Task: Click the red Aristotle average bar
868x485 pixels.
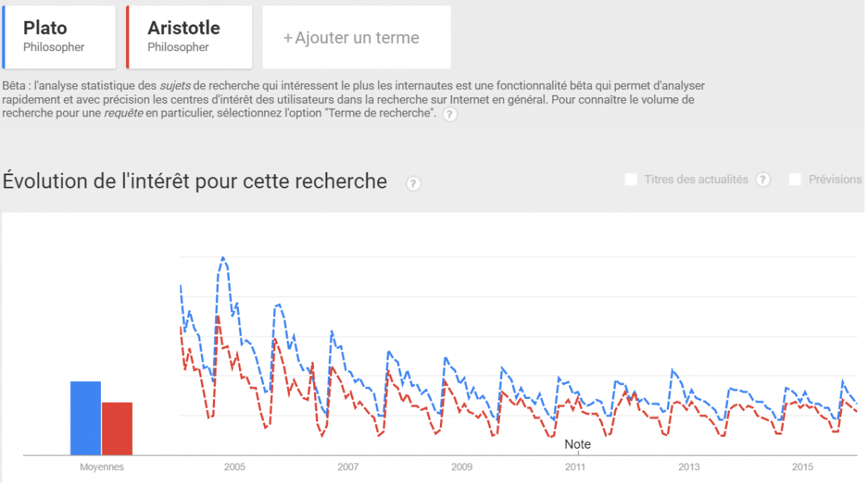Action: click(116, 428)
